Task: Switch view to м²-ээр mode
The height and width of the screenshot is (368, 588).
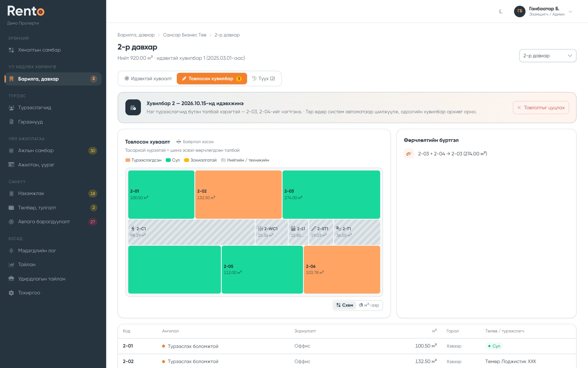Action: coord(369,305)
